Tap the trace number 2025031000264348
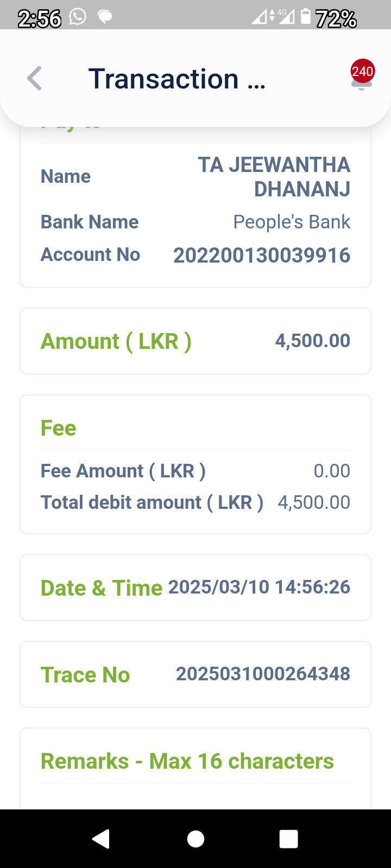 [263, 674]
